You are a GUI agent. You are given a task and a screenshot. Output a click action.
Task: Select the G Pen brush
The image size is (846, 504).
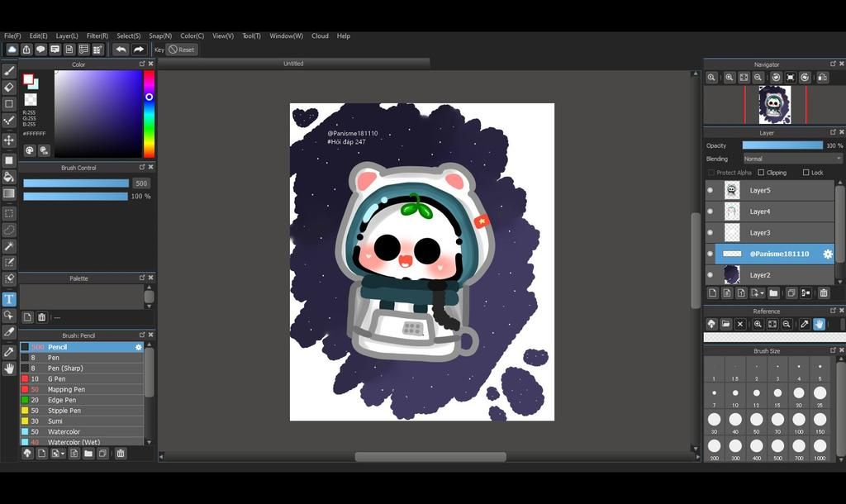point(82,378)
